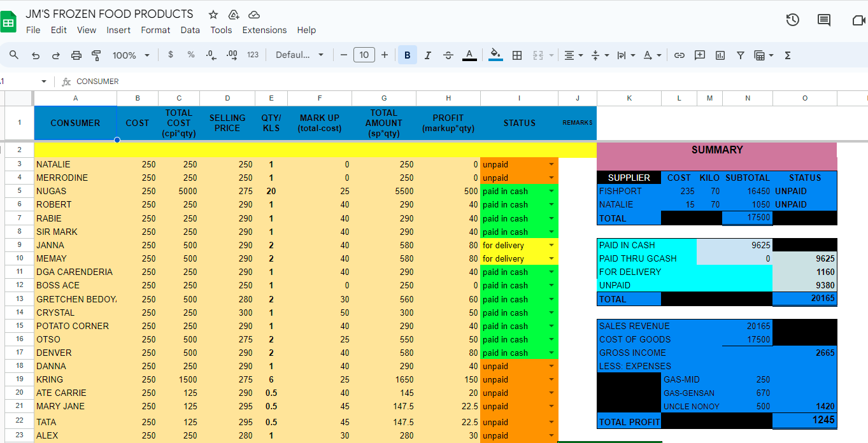Open the font family dropdown

[299, 55]
